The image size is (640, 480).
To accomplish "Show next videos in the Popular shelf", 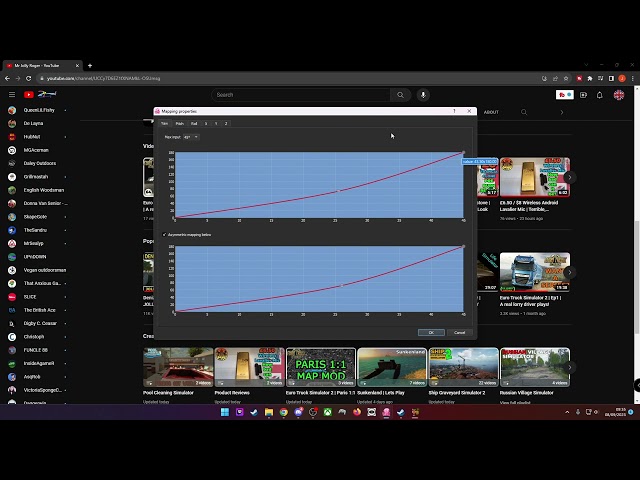I will [570, 272].
